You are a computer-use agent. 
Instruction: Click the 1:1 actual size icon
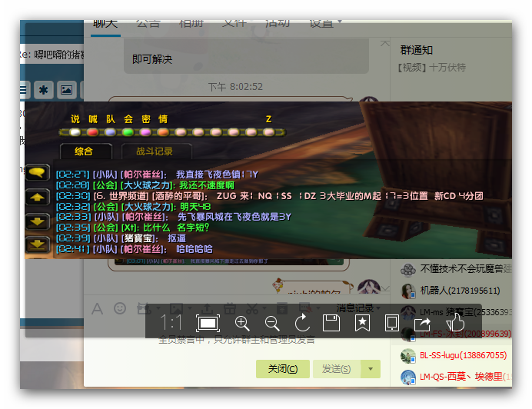click(171, 323)
